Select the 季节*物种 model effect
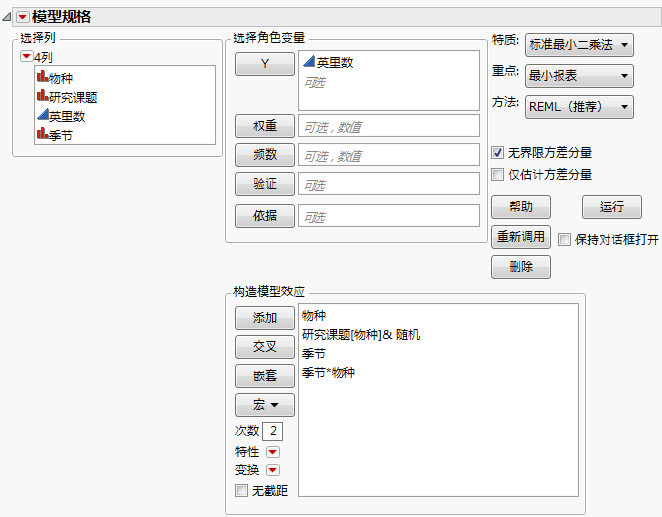 point(328,373)
